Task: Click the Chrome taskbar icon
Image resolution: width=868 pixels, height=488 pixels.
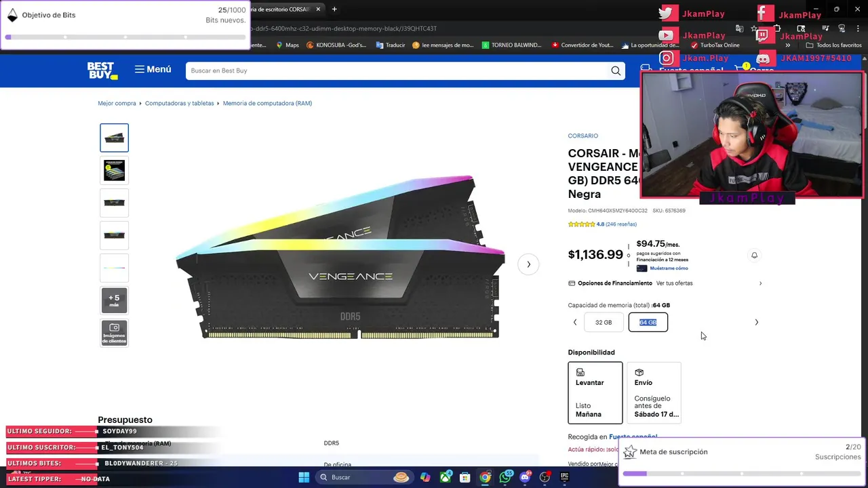Action: (485, 477)
